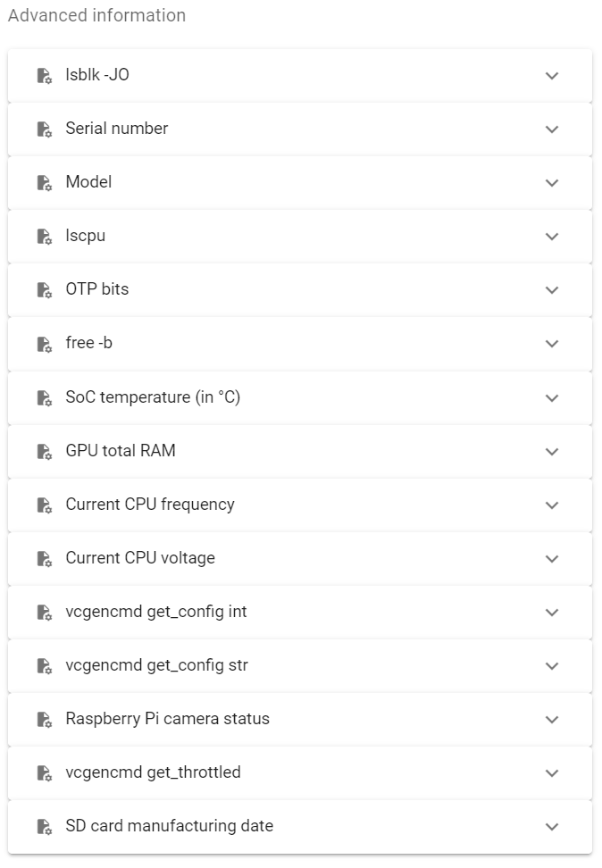
Task: Click the lscpu panel label
Action: click(x=85, y=237)
